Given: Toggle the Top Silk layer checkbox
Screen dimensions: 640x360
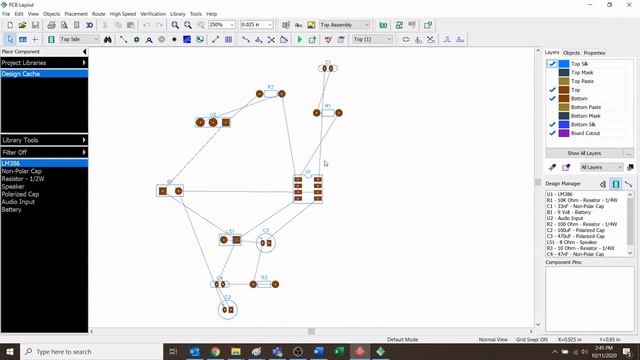Looking at the screenshot, I should tap(552, 64).
